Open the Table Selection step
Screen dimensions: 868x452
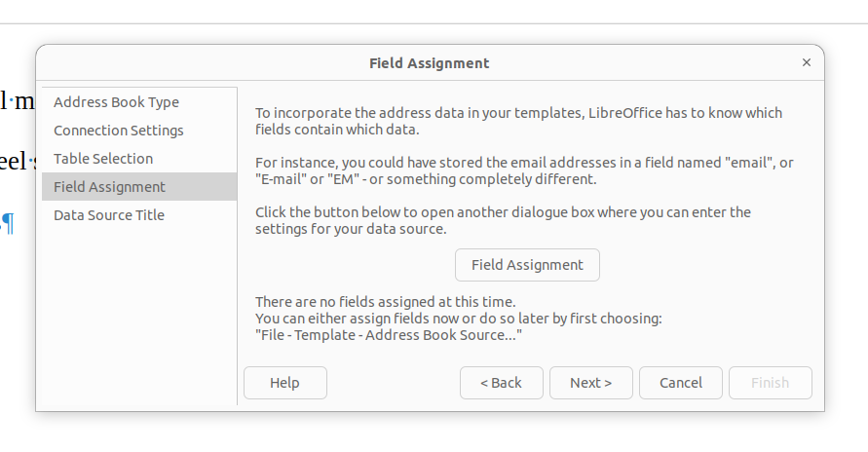[x=103, y=159]
